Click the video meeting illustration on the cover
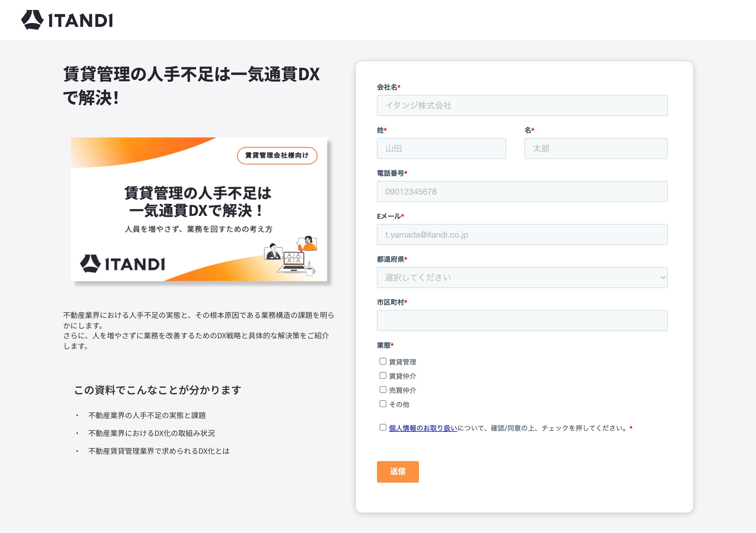This screenshot has height=533, width=756. point(291,256)
